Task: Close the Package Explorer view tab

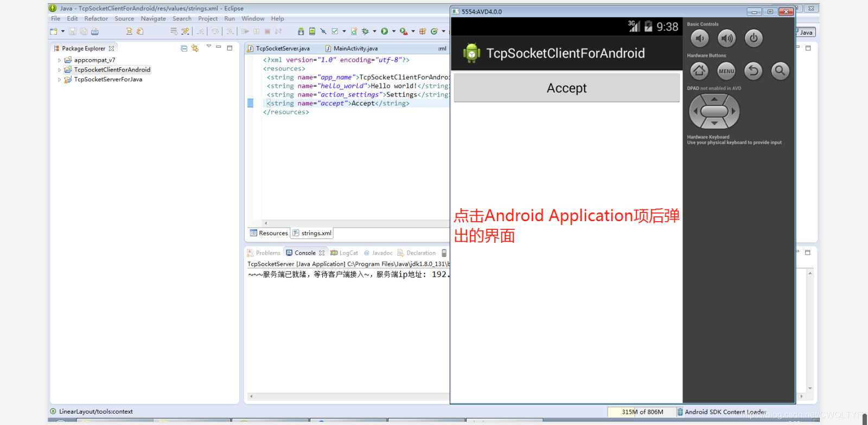Action: pyautogui.click(x=111, y=48)
